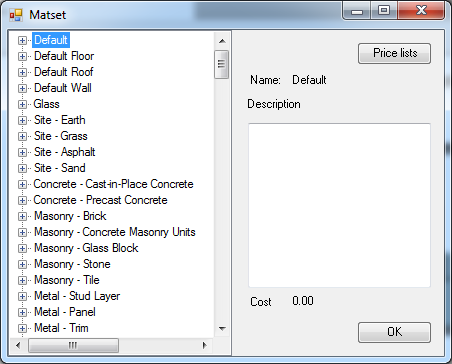Screen dimensions: 452x364
Task: Expand the Default tree node
Action: (22, 40)
